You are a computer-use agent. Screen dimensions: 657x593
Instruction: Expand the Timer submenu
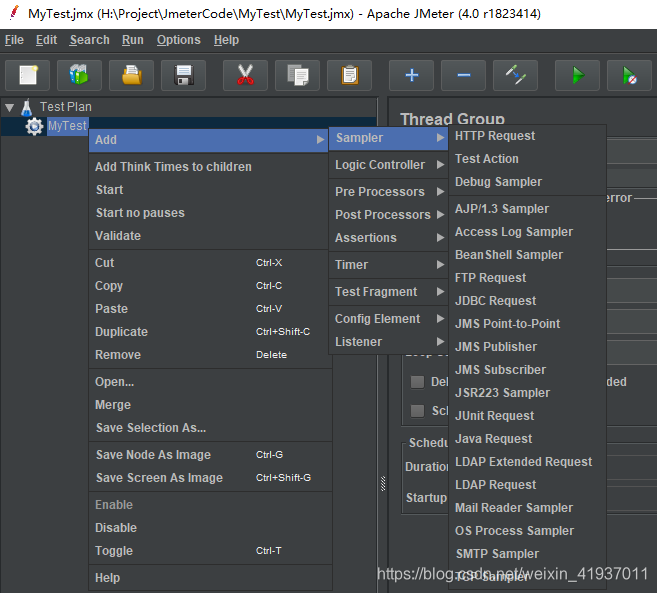pyautogui.click(x=388, y=264)
